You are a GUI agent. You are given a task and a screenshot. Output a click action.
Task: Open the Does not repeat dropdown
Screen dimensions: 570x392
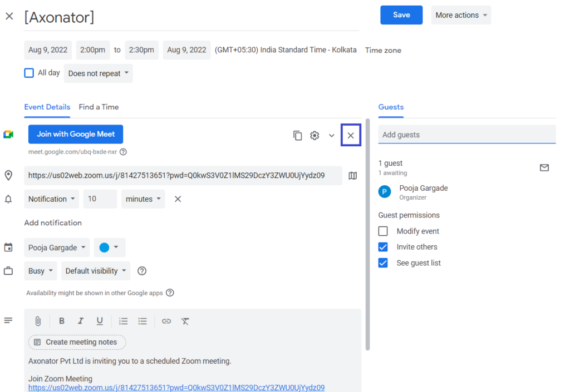point(98,73)
